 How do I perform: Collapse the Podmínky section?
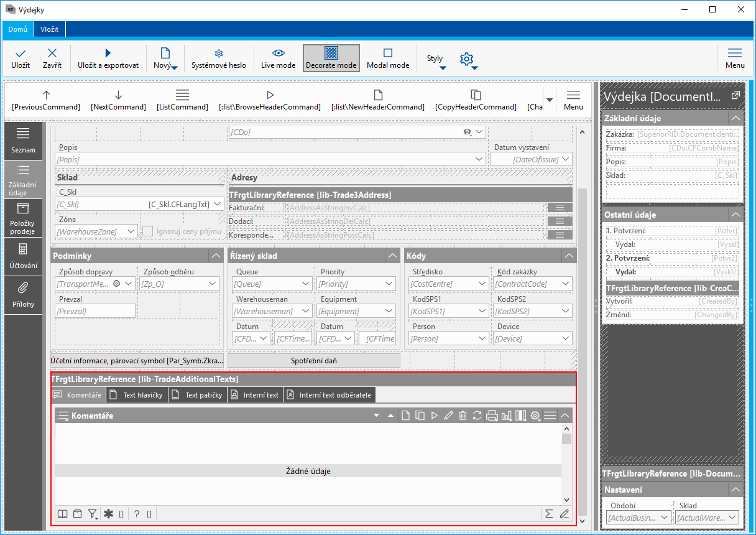pyautogui.click(x=215, y=256)
